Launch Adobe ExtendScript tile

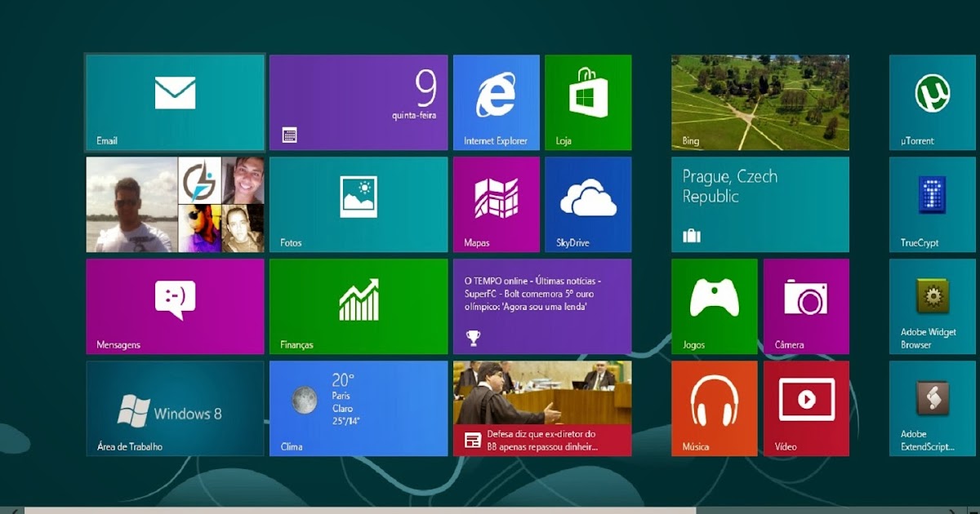[x=933, y=409]
